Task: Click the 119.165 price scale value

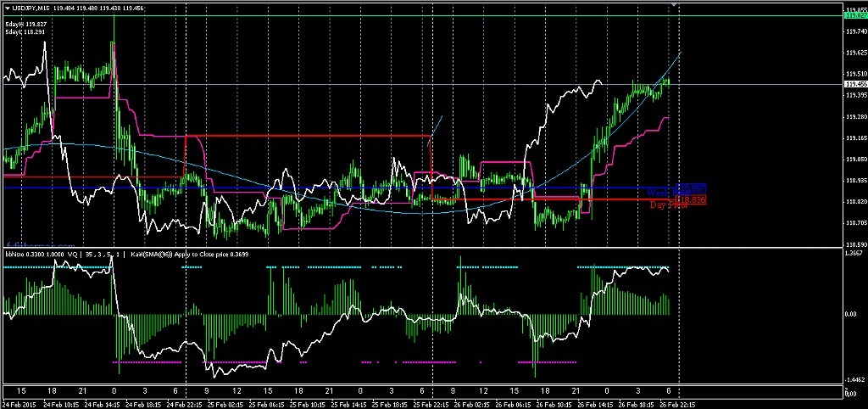Action: (856, 138)
